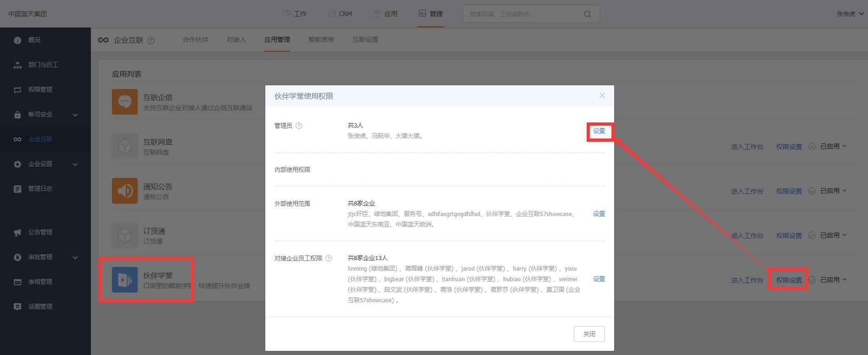Click 设置 link for 管理员
Viewport: 868px width, 355px height.
pos(599,131)
